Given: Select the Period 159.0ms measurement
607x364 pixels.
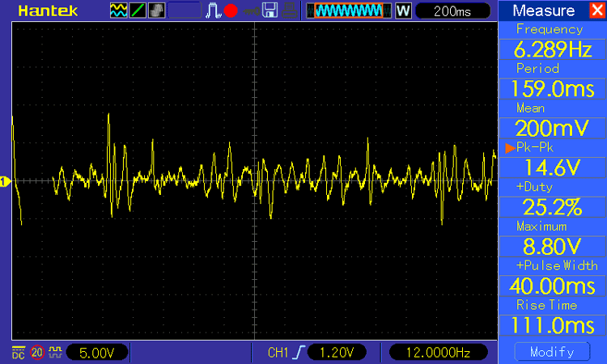Looking at the screenshot, I should click(x=553, y=89).
